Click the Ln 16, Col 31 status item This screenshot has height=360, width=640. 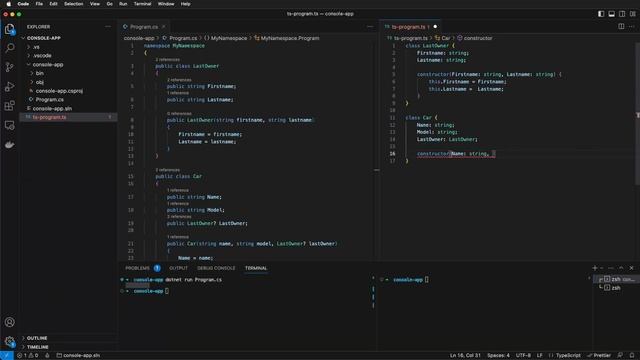point(465,356)
